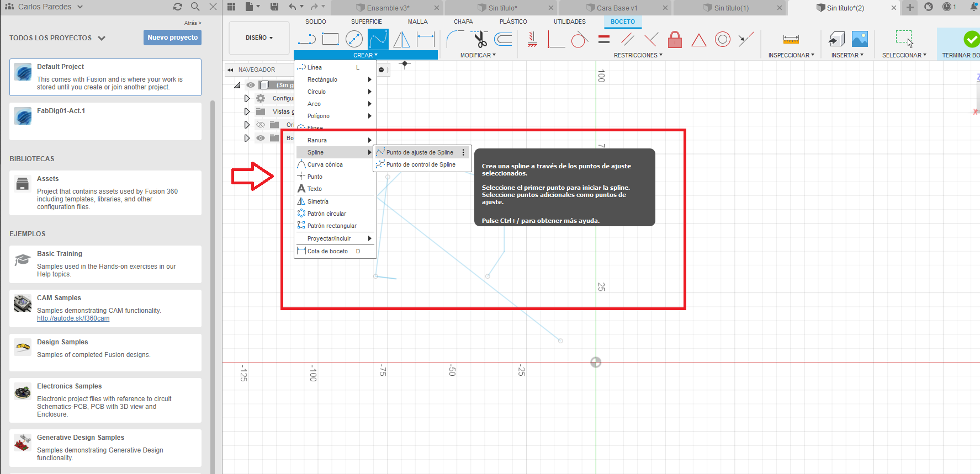Apply the Parallel constraint icon

[627, 39]
